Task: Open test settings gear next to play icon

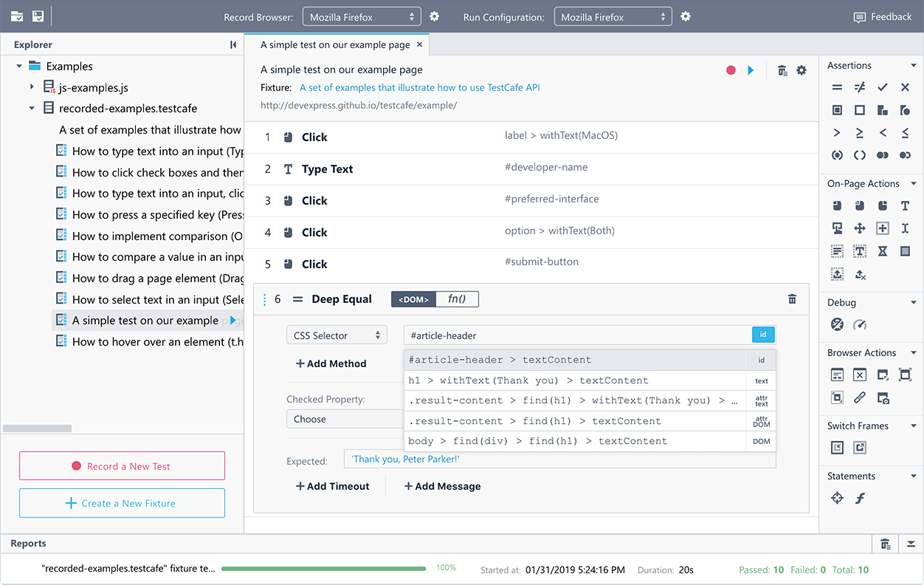Action: click(x=801, y=70)
